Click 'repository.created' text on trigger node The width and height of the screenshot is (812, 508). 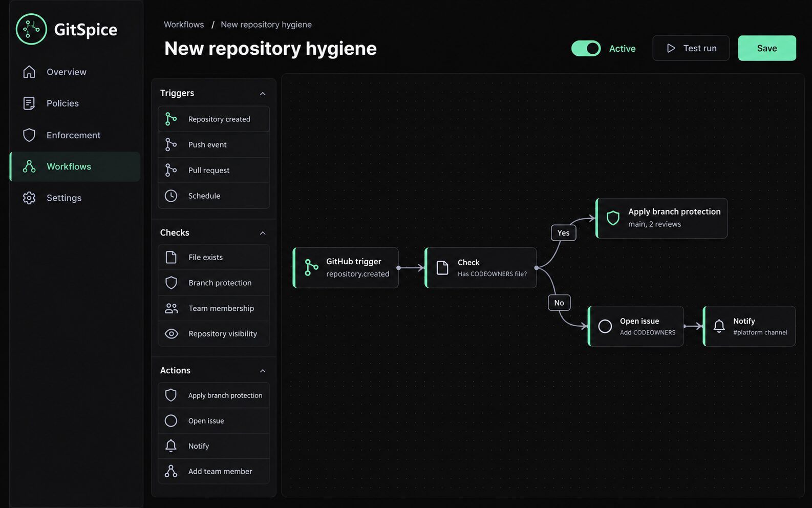pos(357,274)
